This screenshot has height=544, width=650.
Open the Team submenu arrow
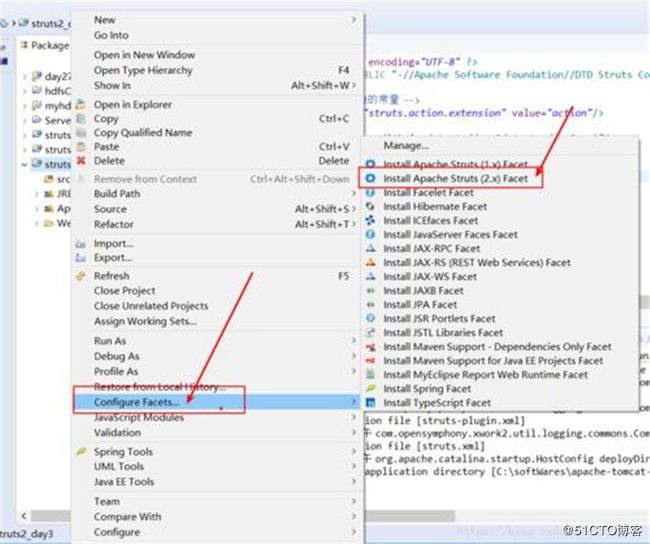click(354, 501)
